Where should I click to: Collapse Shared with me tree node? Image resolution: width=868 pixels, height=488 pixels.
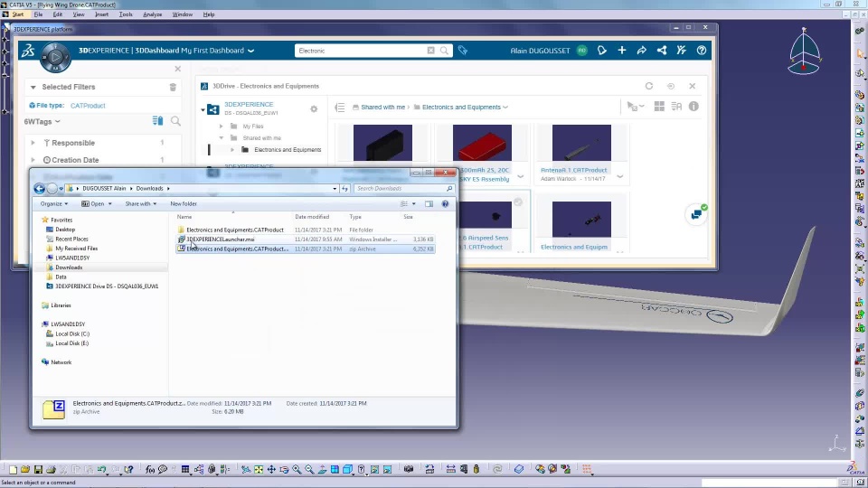pos(221,137)
